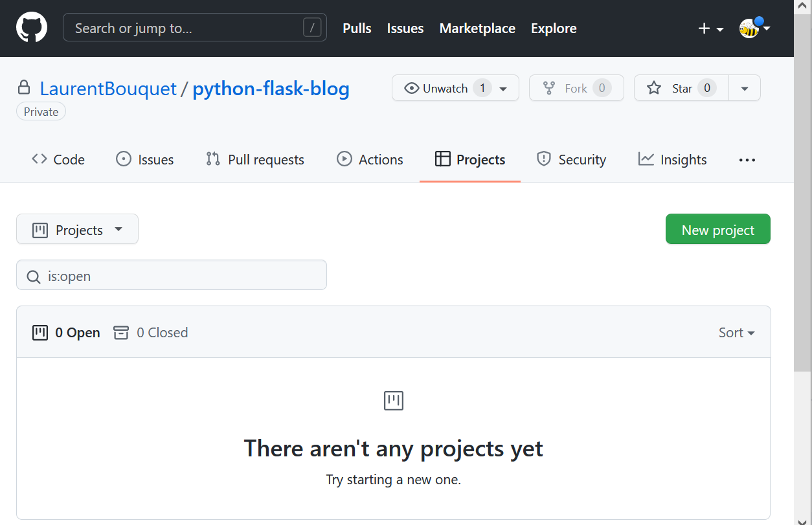This screenshot has width=812, height=525.
Task: Open the Pull requests tab
Action: click(255, 160)
